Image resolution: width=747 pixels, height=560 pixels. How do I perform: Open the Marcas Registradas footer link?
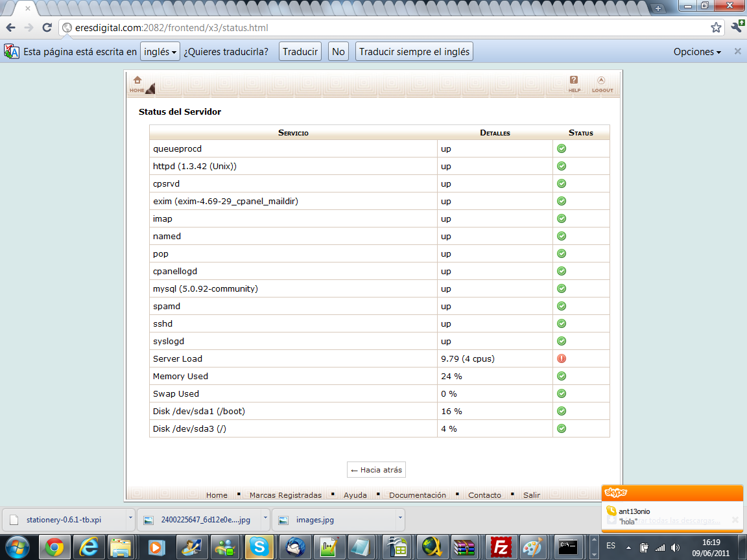click(285, 495)
